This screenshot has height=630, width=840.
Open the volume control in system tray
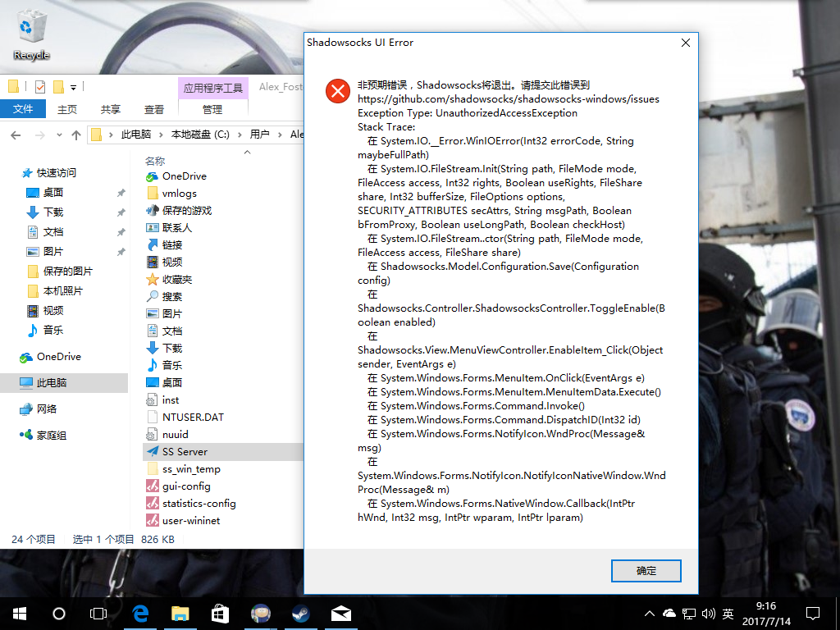pyautogui.click(x=708, y=614)
